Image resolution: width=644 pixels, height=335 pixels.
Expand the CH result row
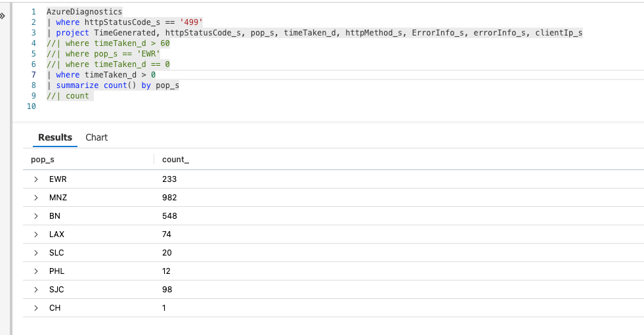[36, 308]
